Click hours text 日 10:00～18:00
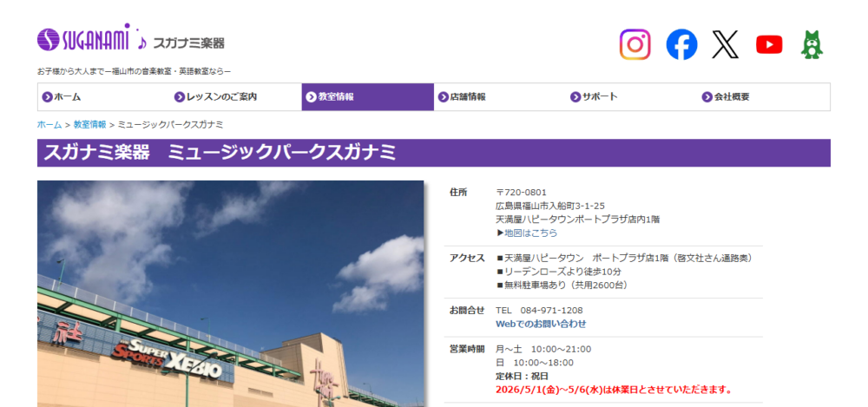Image resolution: width=868 pixels, height=407 pixels. tap(535, 363)
